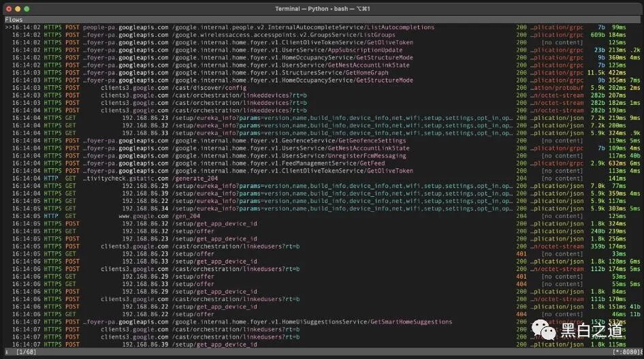Image resolution: width=644 pixels, height=359 pixels.
Task: Select the ListAutocompletions flow from people-pa.googleapis.com
Action: point(322,27)
